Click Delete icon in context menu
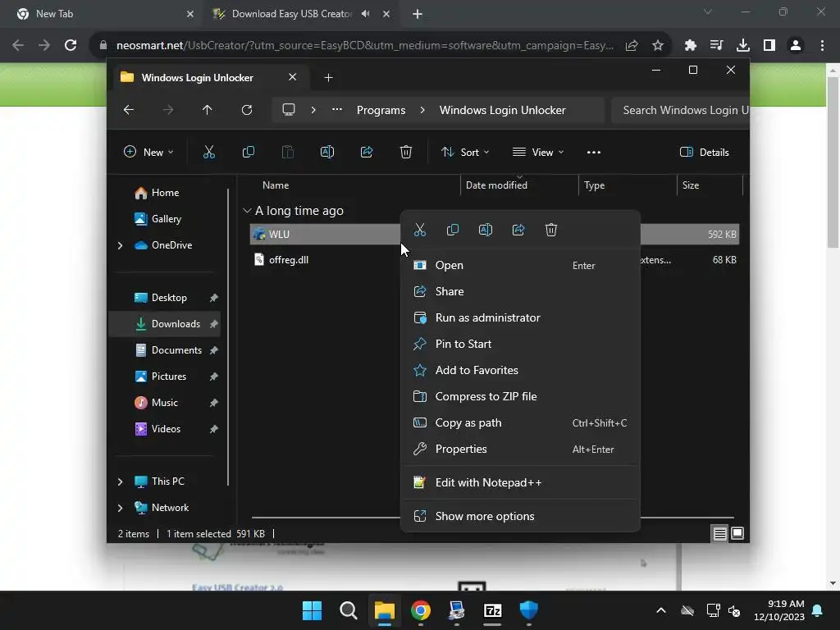 551,230
